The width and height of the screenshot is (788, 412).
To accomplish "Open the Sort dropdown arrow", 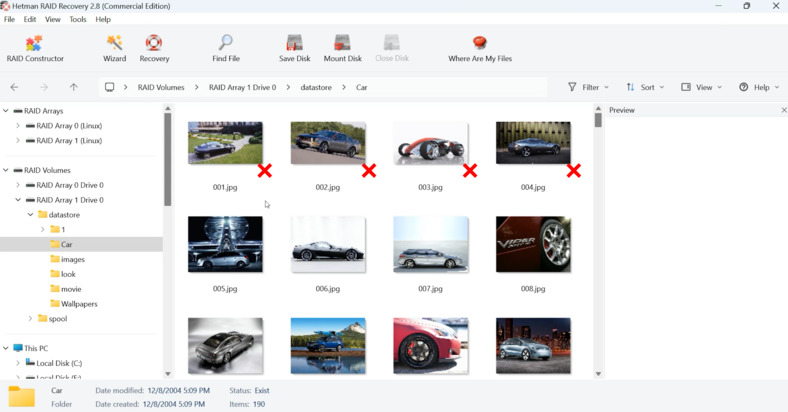I will click(662, 87).
